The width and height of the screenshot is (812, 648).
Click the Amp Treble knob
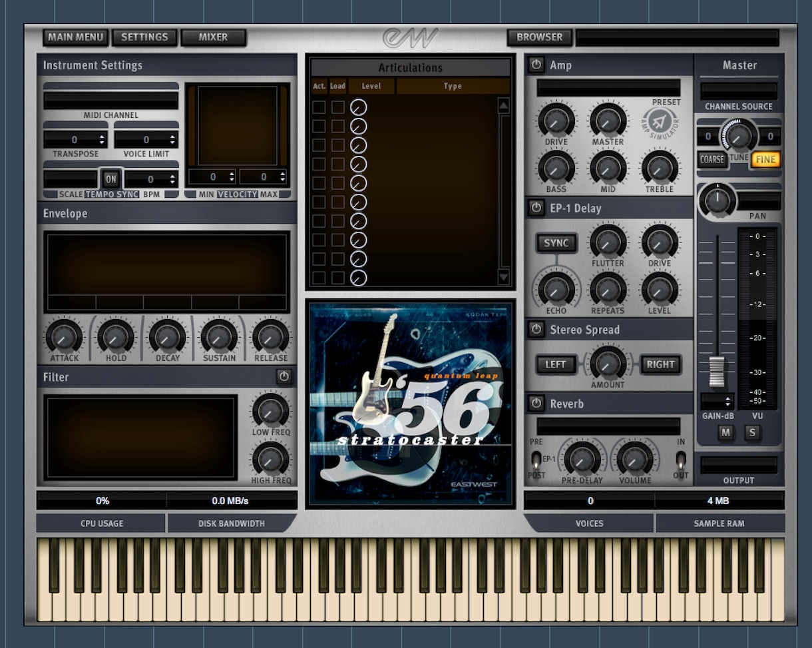tap(659, 168)
